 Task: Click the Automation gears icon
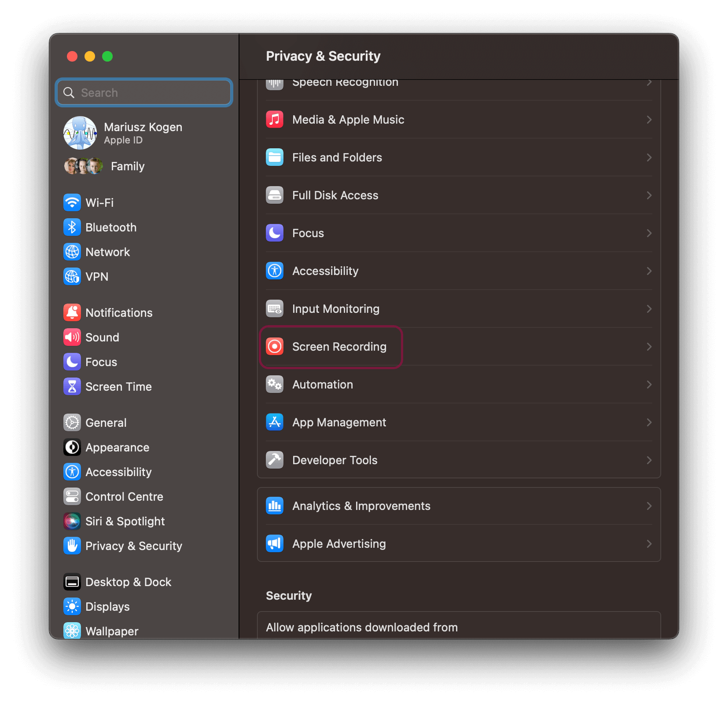(275, 385)
